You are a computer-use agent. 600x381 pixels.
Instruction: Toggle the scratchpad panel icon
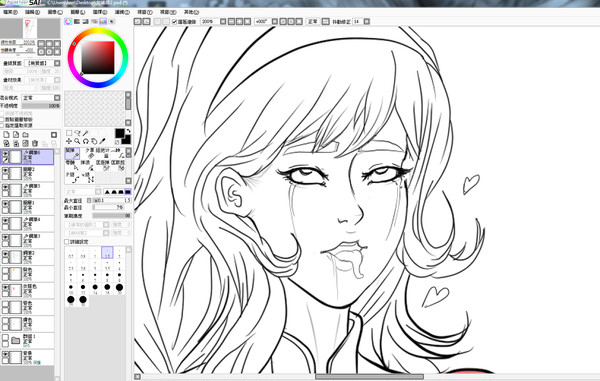click(x=112, y=21)
